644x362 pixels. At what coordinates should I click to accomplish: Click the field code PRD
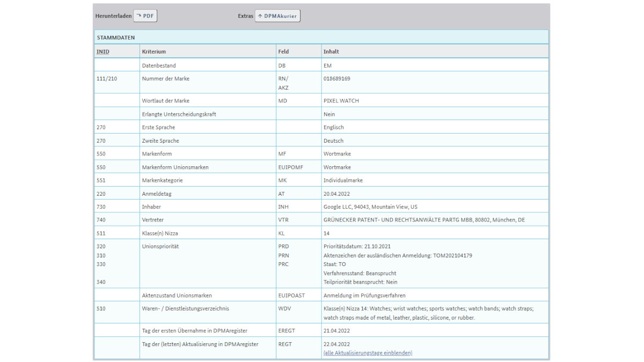283,247
